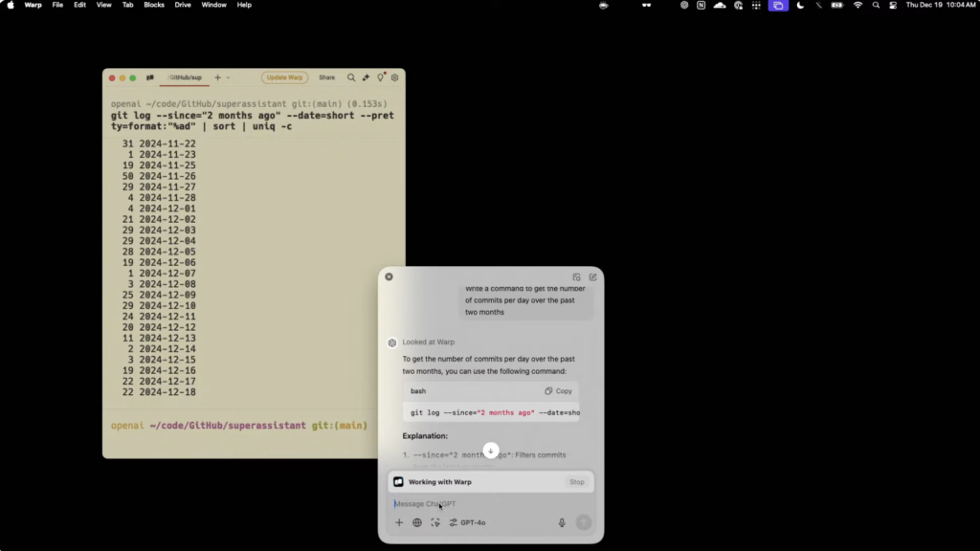This screenshot has width=980, height=551.
Task: Click the glasses icon in menu bar
Action: coord(646,5)
